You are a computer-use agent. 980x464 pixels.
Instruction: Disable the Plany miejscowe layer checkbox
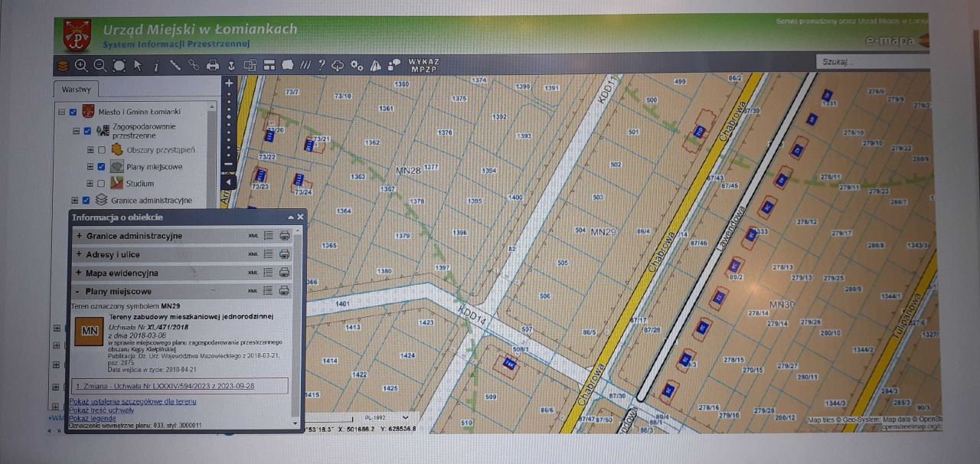pos(102,167)
